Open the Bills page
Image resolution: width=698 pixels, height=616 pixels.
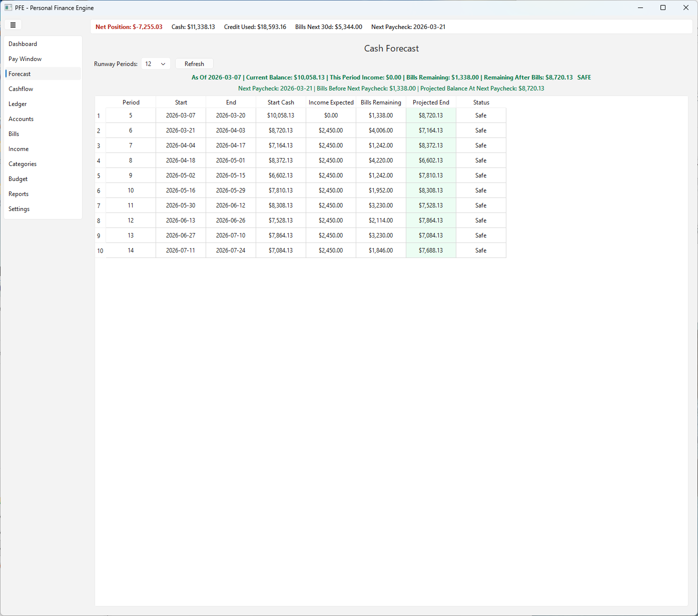pos(14,134)
